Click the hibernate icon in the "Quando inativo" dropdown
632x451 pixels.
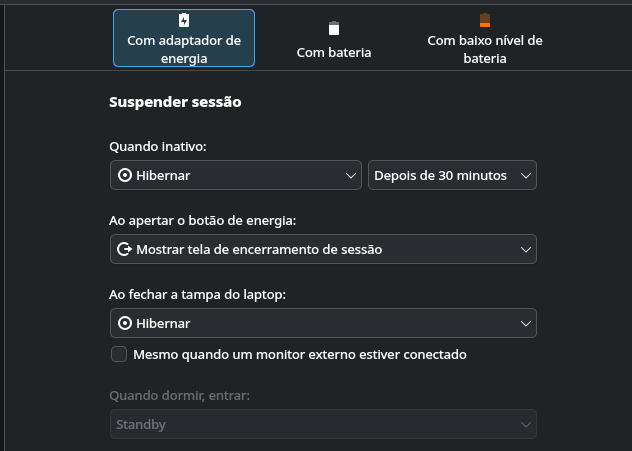(x=125, y=176)
